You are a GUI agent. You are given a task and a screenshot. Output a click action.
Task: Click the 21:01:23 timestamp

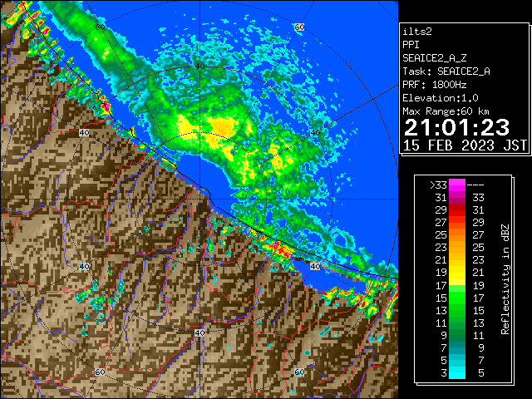(x=456, y=127)
